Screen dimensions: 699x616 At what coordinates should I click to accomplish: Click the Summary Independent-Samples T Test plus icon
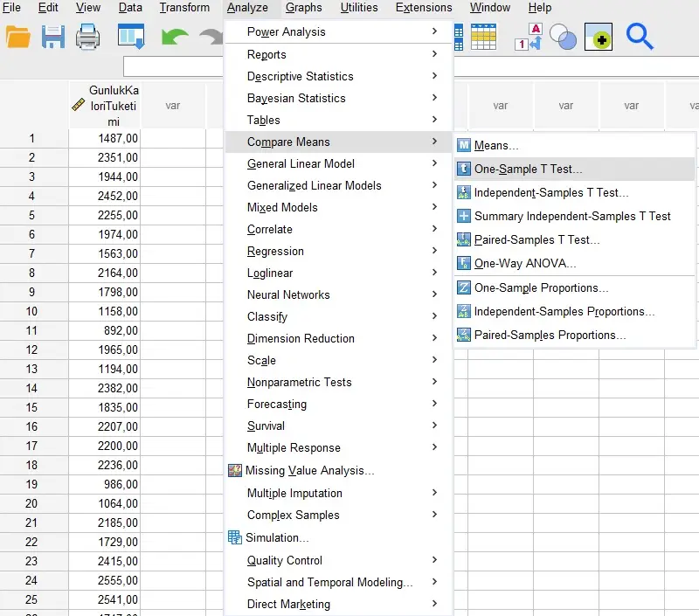pos(464,216)
